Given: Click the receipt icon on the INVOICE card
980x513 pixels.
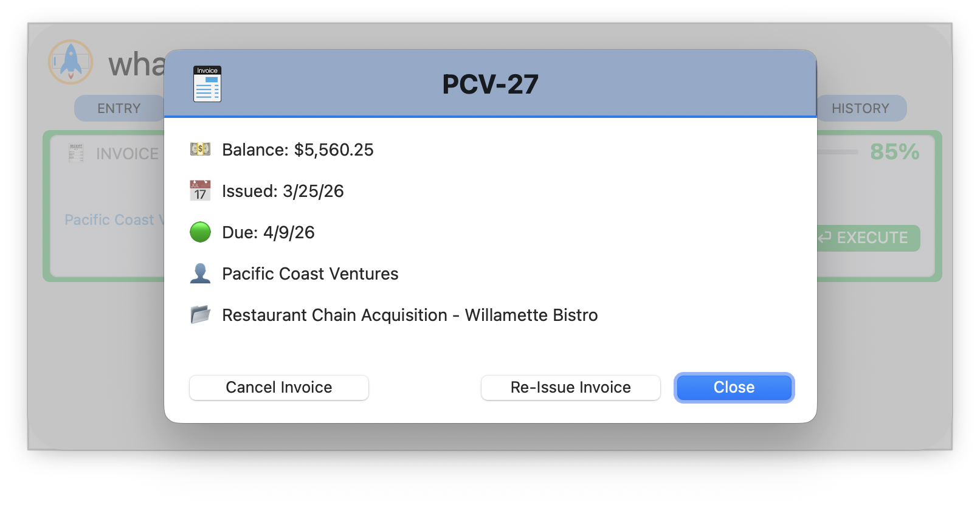Looking at the screenshot, I should 75,153.
